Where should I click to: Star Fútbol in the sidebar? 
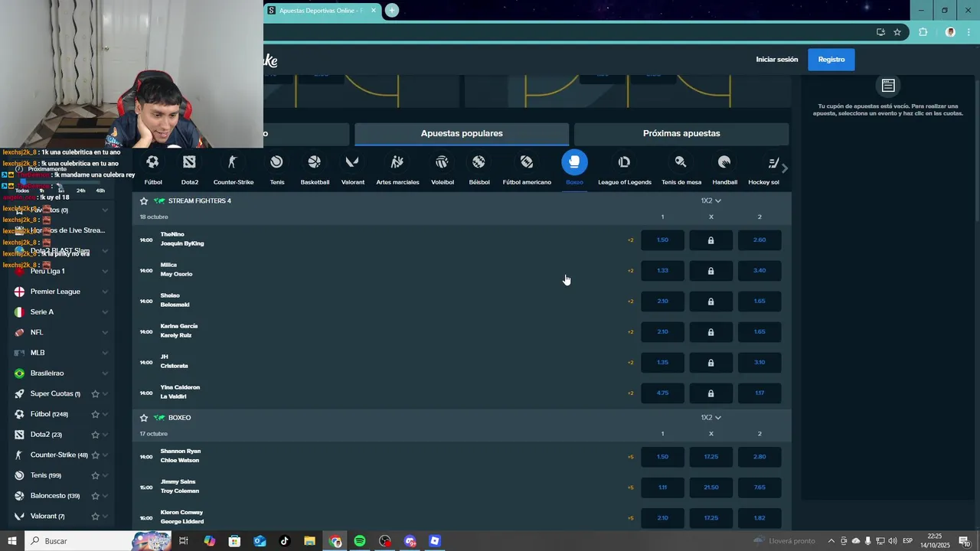point(96,414)
